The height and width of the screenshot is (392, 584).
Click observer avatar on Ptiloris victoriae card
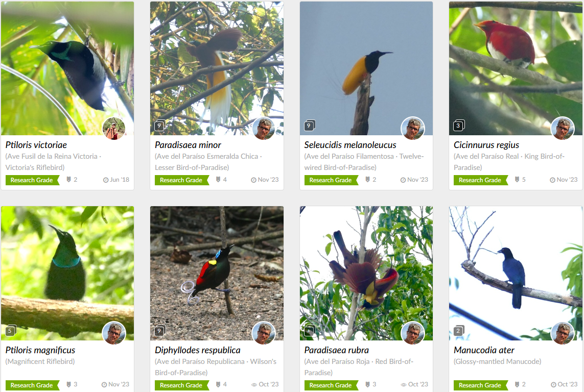[x=114, y=129]
